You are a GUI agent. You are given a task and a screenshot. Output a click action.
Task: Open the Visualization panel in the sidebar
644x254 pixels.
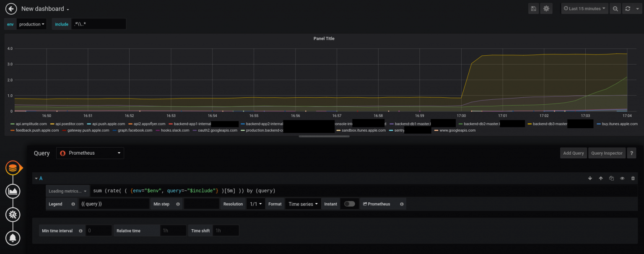point(13,191)
